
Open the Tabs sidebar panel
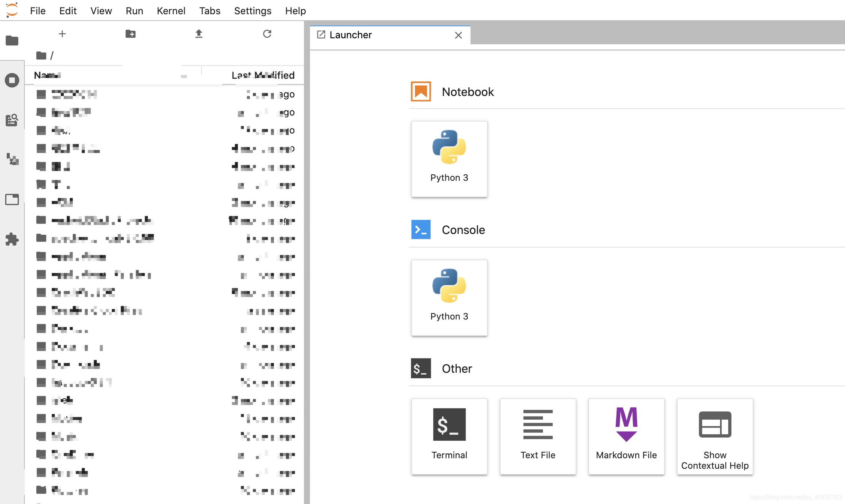[x=12, y=199]
